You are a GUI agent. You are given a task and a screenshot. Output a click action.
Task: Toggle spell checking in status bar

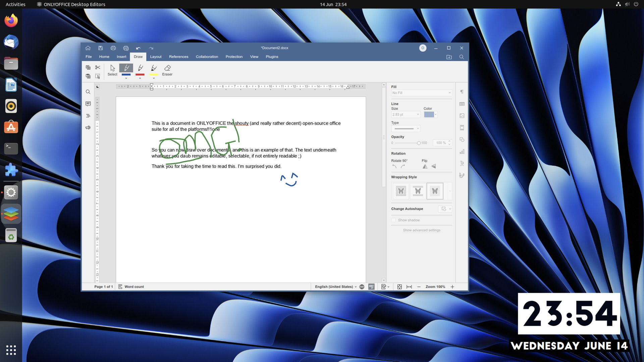click(x=371, y=287)
